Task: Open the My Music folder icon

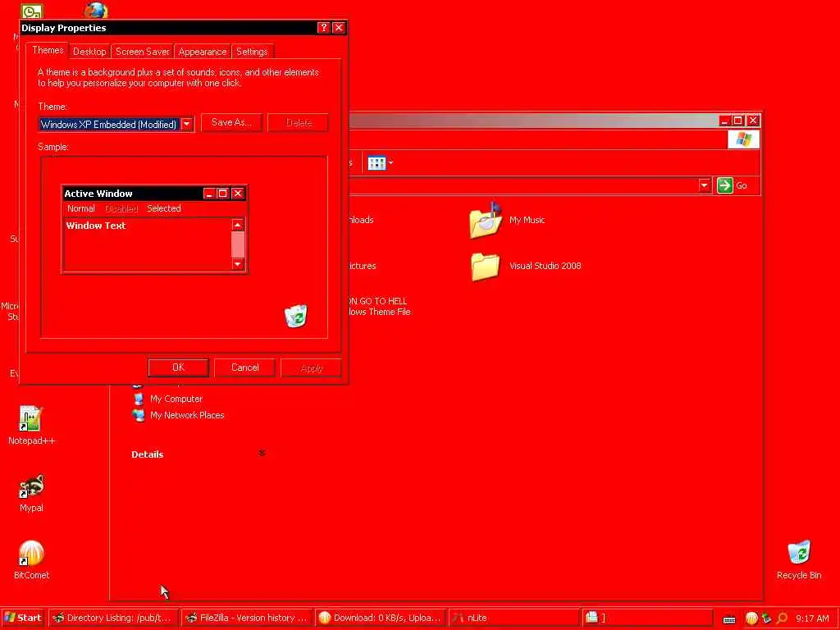Action: click(486, 220)
